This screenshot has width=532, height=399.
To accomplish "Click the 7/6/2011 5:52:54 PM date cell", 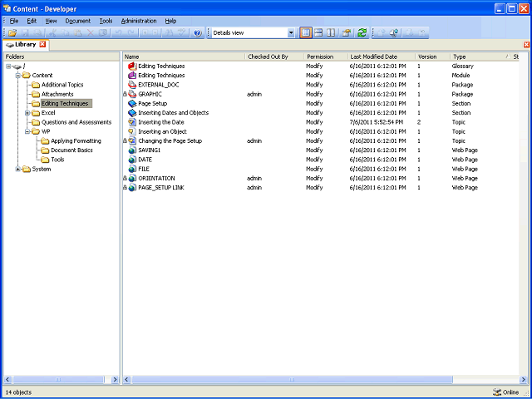I will point(377,122).
